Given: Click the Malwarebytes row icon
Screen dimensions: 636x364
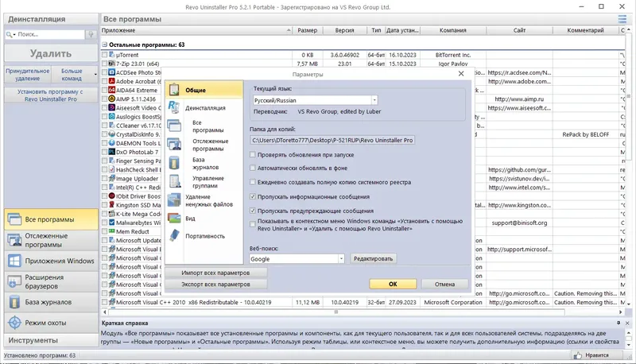Looking at the screenshot, I should click(x=112, y=223).
